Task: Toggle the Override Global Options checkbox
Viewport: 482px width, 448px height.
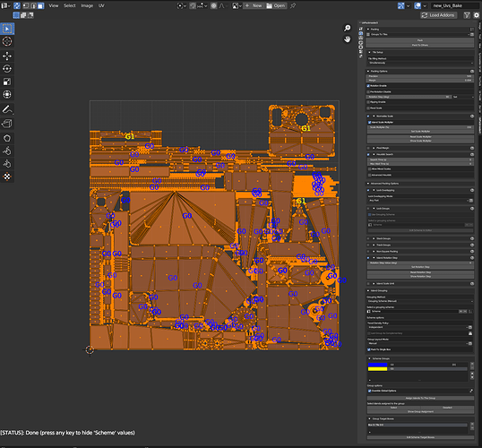Action: (x=369, y=391)
